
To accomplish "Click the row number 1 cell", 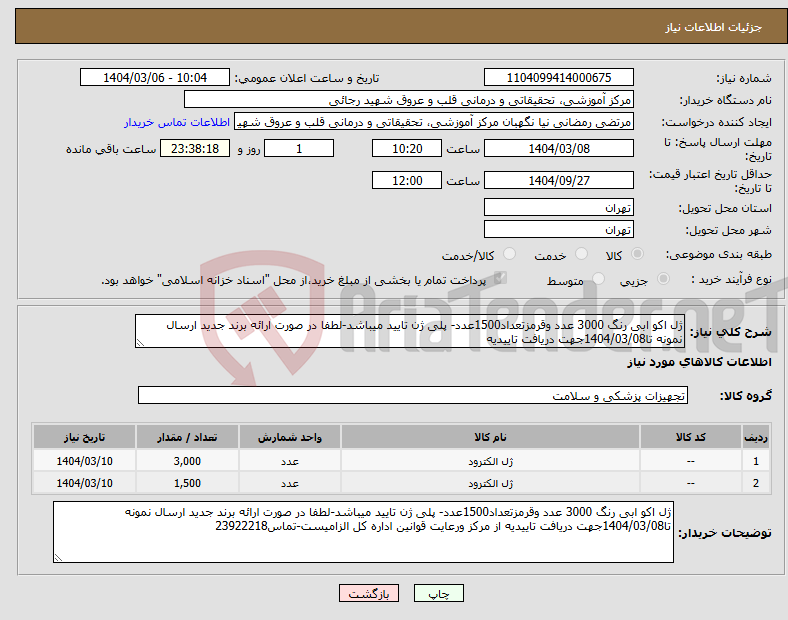I will click(756, 461).
